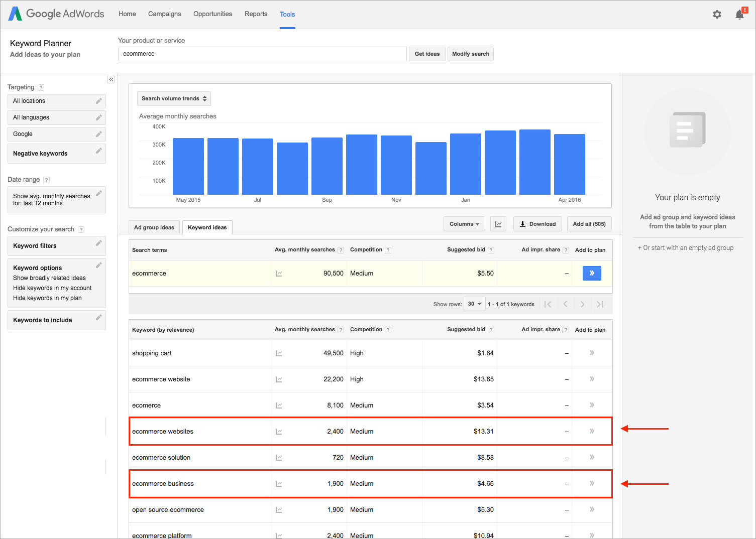The image size is (756, 539).
Task: Open the settings gear menu
Action: (x=717, y=15)
